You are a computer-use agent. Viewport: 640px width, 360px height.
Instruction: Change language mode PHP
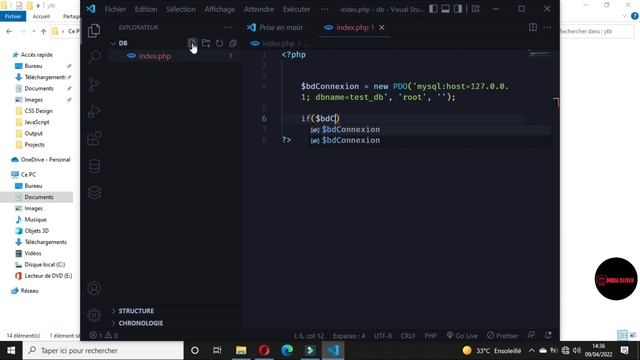pyautogui.click(x=431, y=336)
